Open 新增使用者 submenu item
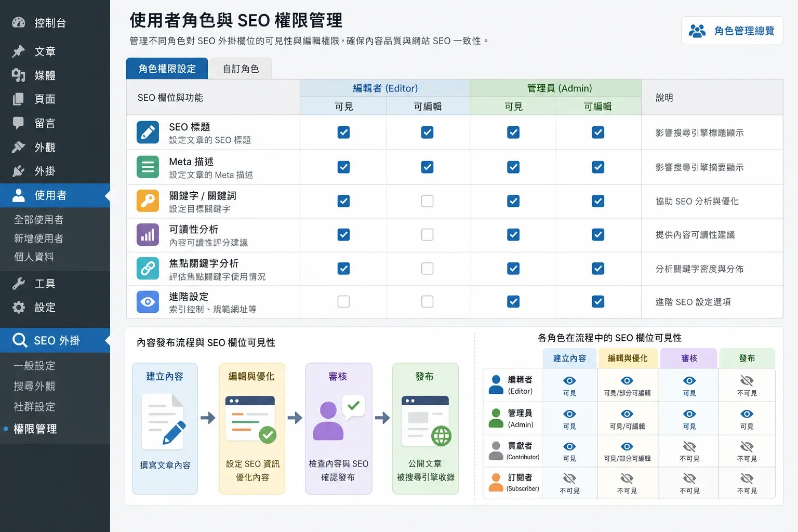This screenshot has height=532, width=798. (x=39, y=238)
